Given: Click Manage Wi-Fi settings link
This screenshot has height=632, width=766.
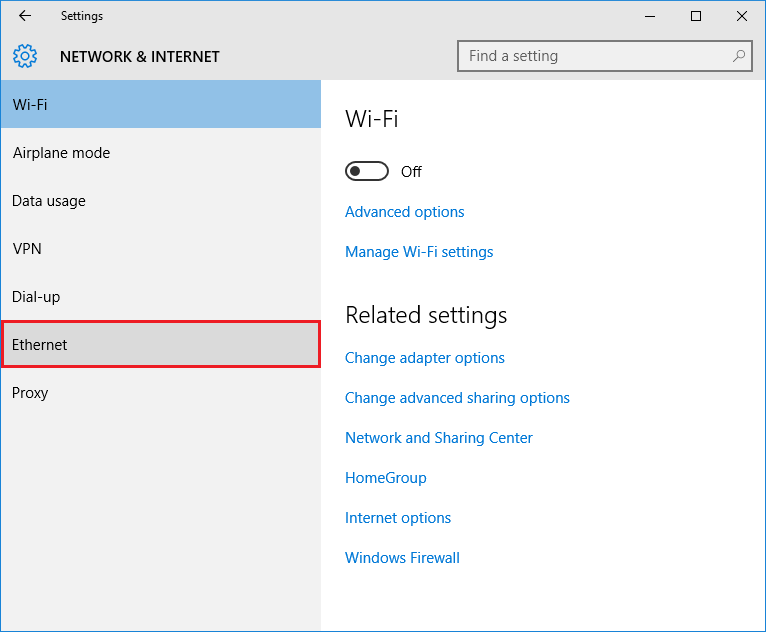Looking at the screenshot, I should [419, 252].
